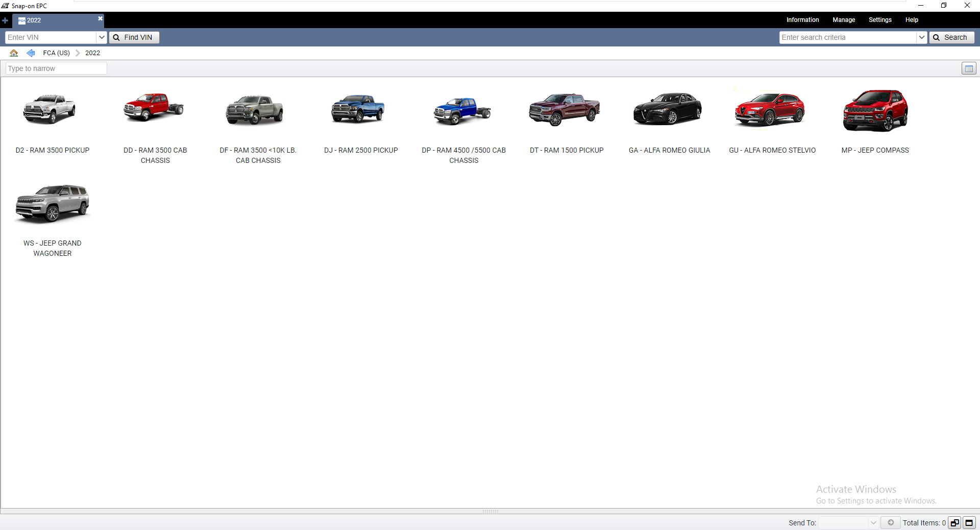The image size is (980, 530).
Task: Toggle list view icon
Action: [x=969, y=68]
